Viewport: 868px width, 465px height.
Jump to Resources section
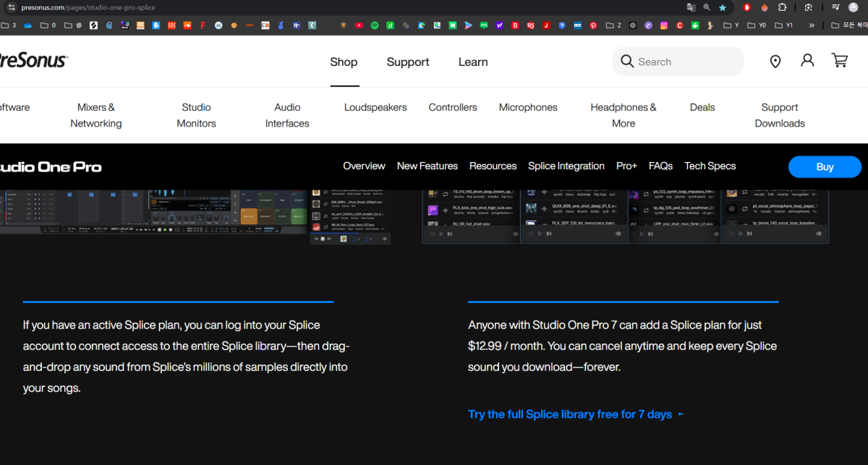pyautogui.click(x=493, y=166)
